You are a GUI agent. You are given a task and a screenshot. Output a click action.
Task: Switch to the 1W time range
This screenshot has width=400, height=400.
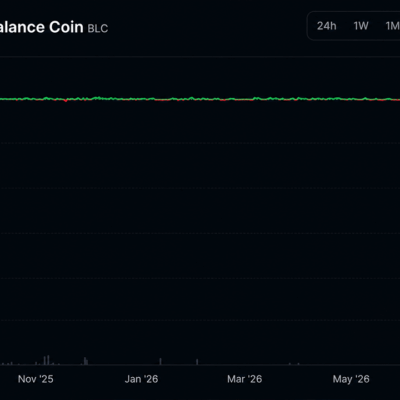click(361, 26)
